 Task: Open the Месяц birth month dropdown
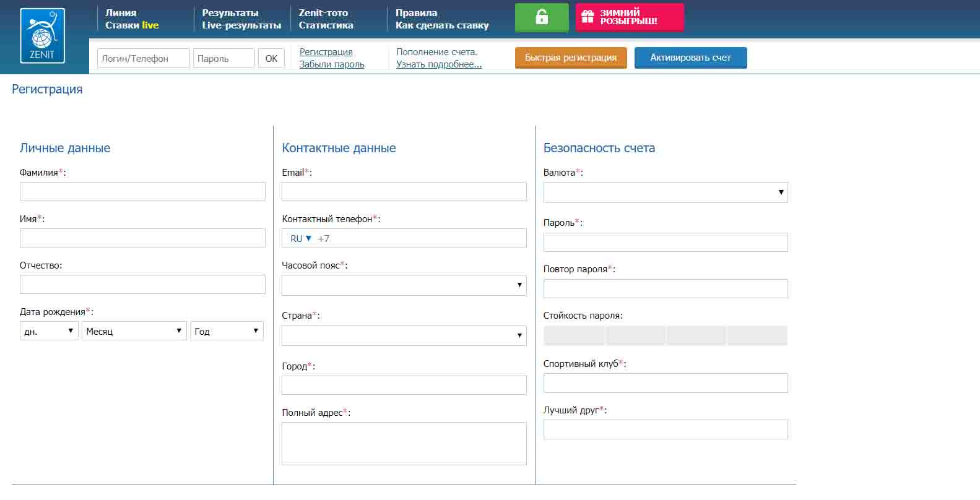134,331
